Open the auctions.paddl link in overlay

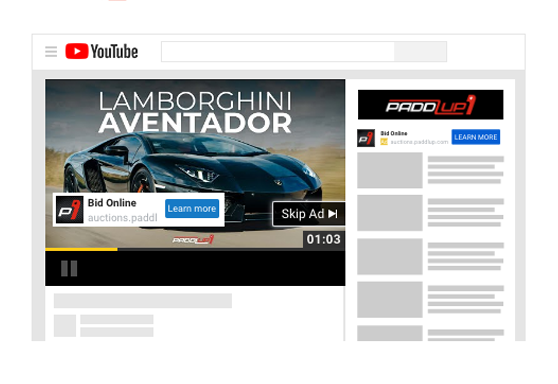[122, 218]
